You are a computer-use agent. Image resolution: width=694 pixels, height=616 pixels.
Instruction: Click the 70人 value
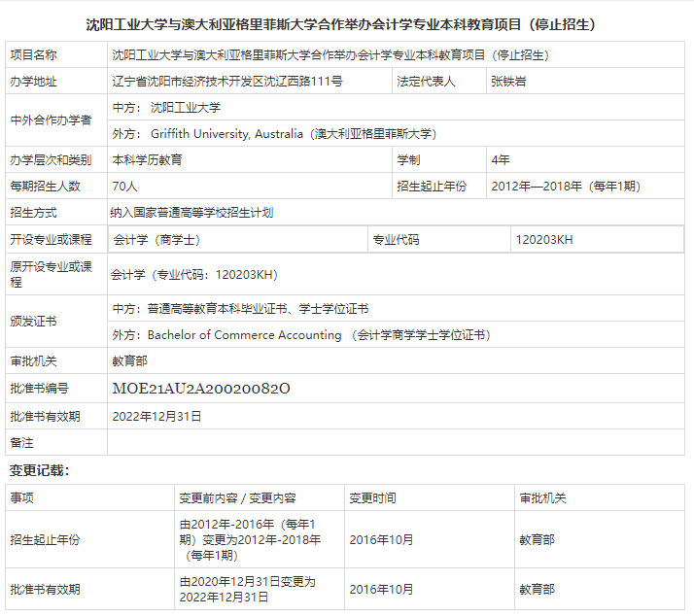tap(124, 186)
